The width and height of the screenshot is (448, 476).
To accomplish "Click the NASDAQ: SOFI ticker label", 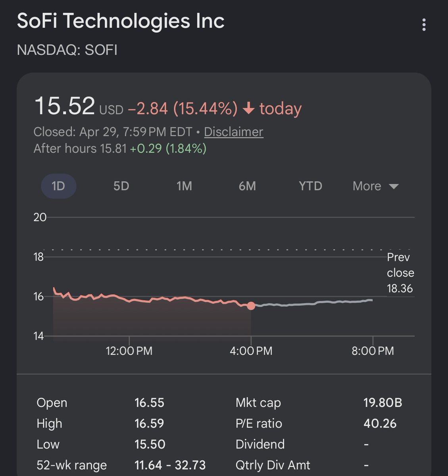I will [x=67, y=50].
